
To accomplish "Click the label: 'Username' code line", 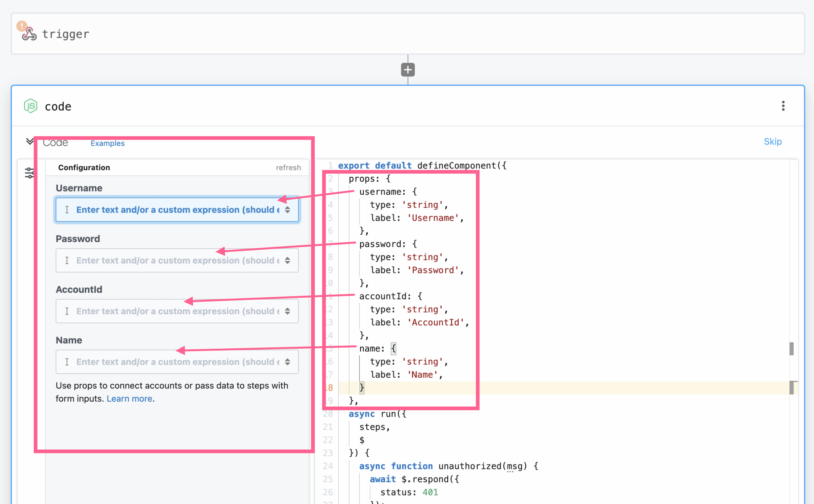I will 417,218.
